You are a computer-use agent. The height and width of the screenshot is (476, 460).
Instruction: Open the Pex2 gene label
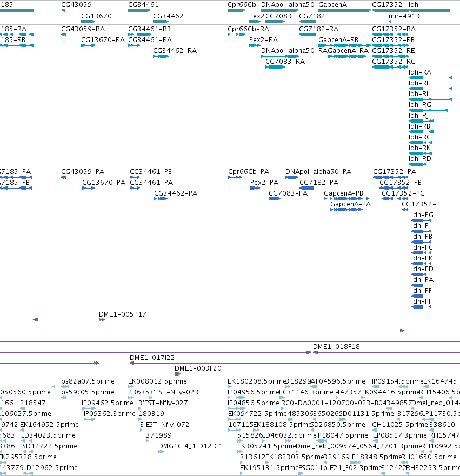(x=257, y=16)
